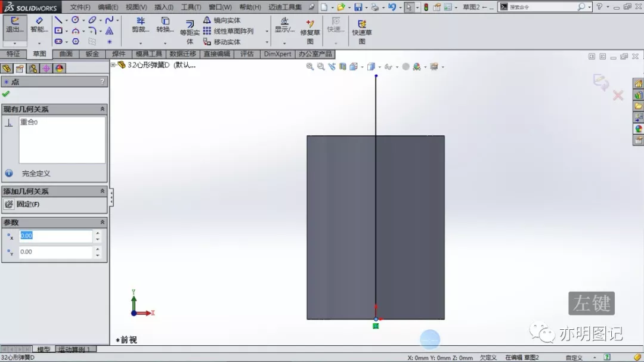The width and height of the screenshot is (644, 362).
Task: Increase the X coordinate with spinner up
Action: 97,233
